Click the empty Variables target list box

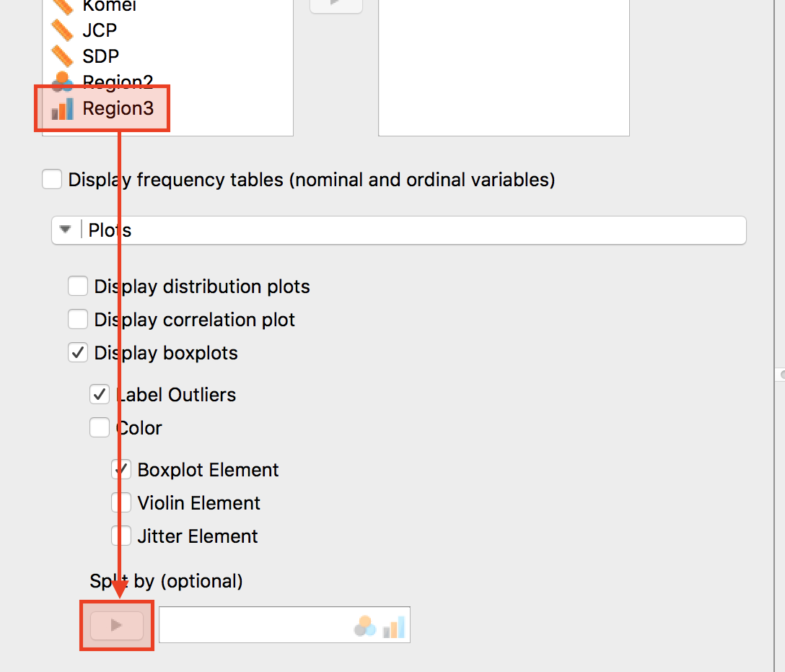504,68
